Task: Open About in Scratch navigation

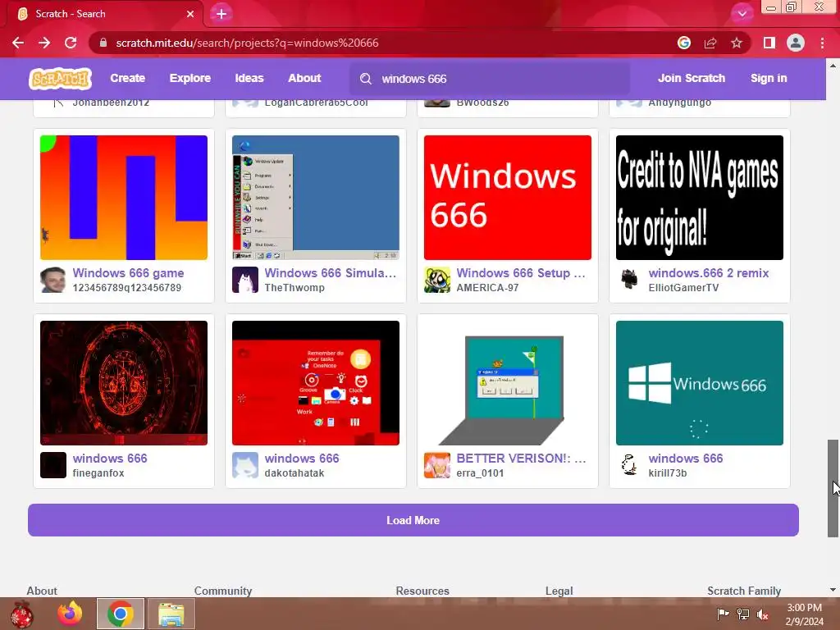Action: coord(304,78)
